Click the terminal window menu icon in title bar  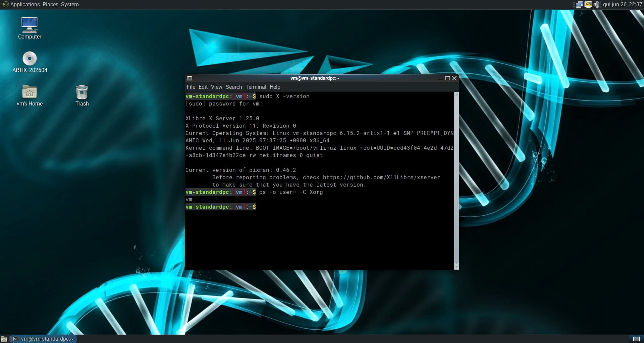[190, 78]
